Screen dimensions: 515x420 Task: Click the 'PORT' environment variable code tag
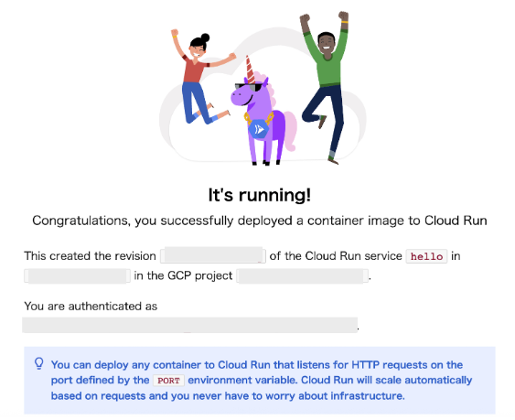(x=168, y=381)
